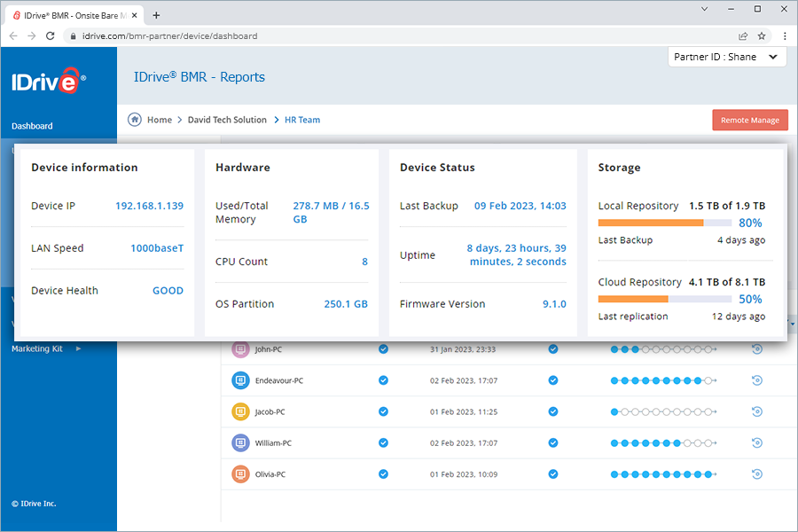Image resolution: width=798 pixels, height=532 pixels.
Task: Go back in browser history
Action: [x=13, y=36]
